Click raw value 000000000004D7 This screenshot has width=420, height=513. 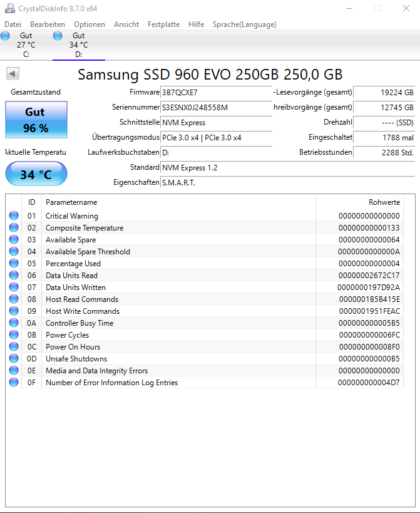369,383
